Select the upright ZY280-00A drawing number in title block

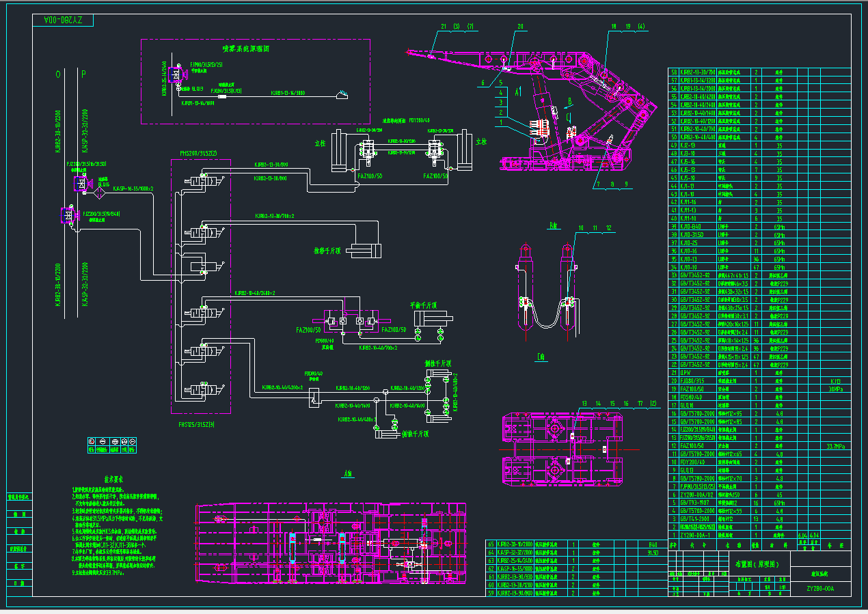pyautogui.click(x=819, y=587)
